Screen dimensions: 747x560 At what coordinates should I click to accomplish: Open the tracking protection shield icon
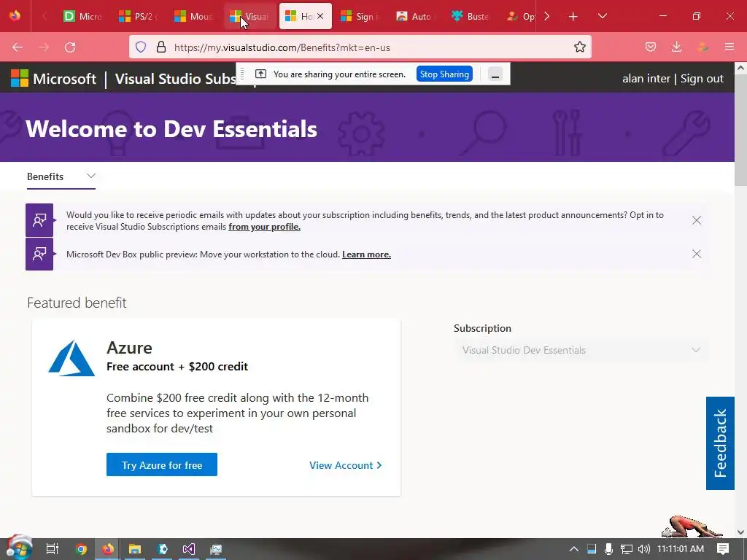(141, 47)
